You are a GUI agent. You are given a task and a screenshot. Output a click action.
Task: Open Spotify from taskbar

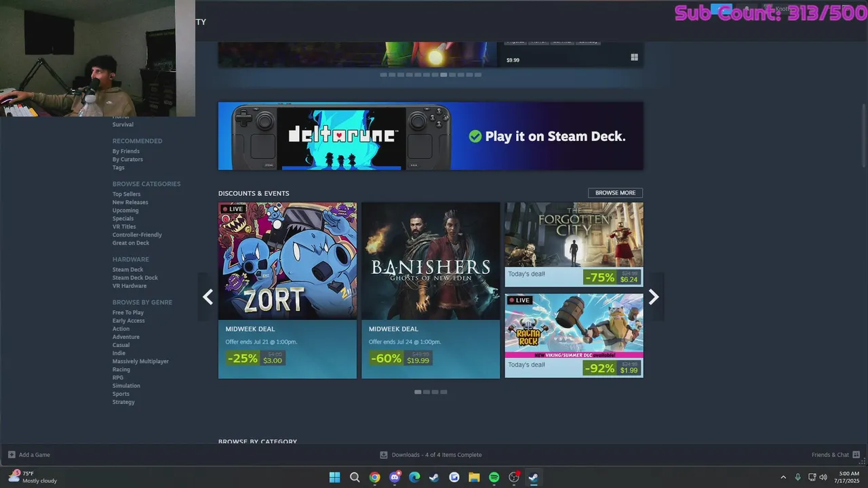click(494, 477)
